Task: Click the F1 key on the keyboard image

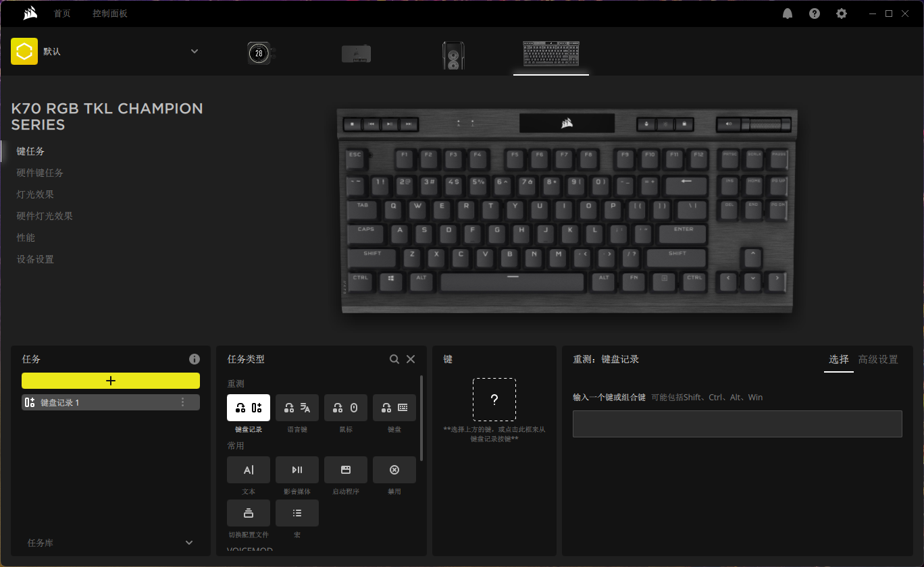Action: coord(404,159)
